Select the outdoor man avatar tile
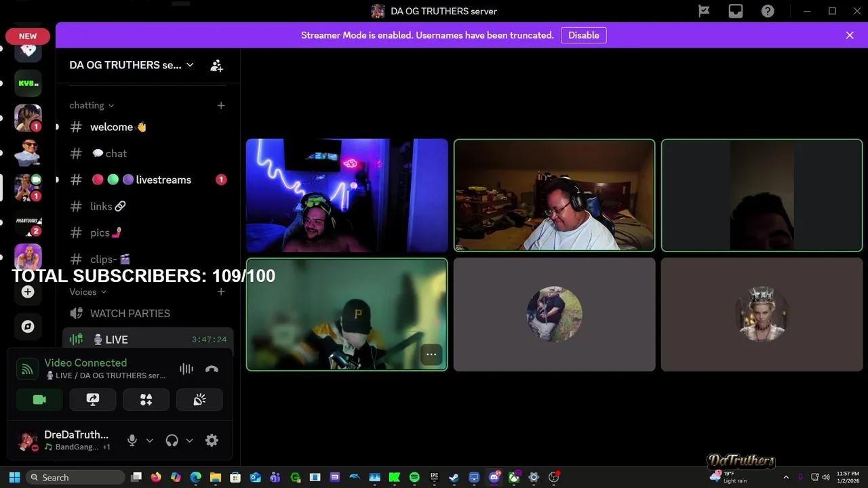 (x=555, y=314)
